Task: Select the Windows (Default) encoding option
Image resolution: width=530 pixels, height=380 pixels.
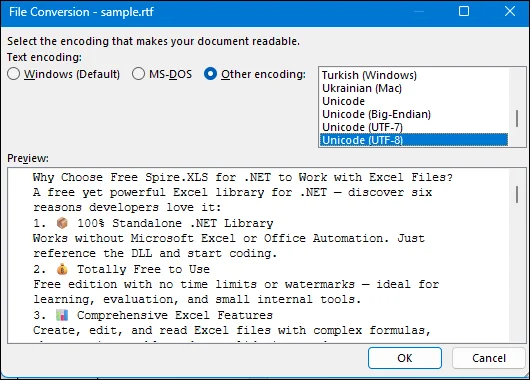Action: [64, 74]
